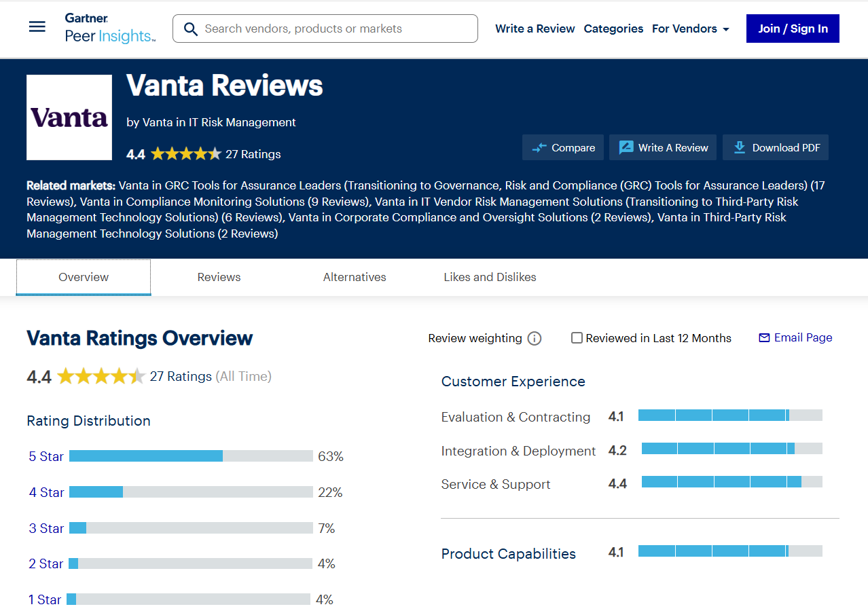The image size is (868, 611).
Task: Click the 5 Star distribution bar
Action: click(191, 456)
